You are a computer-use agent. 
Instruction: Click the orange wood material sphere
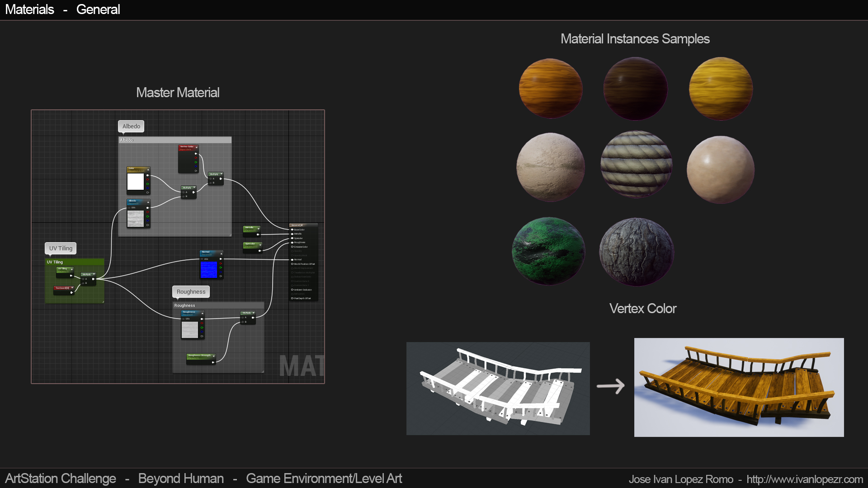(x=551, y=89)
